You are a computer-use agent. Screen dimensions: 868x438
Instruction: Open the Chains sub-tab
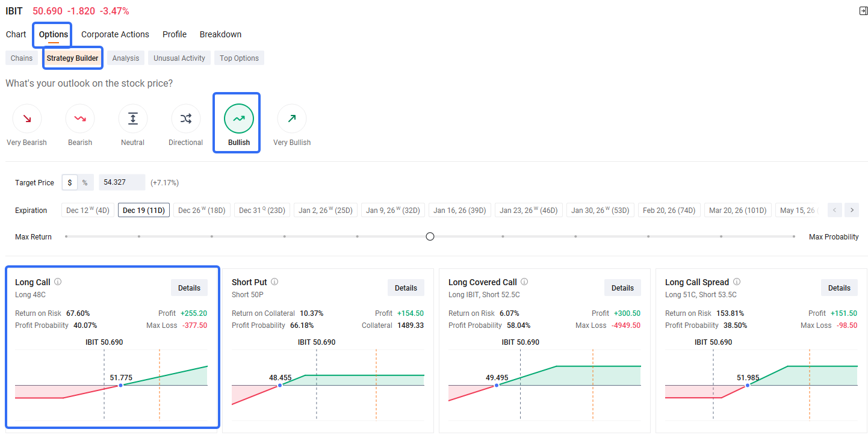pyautogui.click(x=22, y=58)
